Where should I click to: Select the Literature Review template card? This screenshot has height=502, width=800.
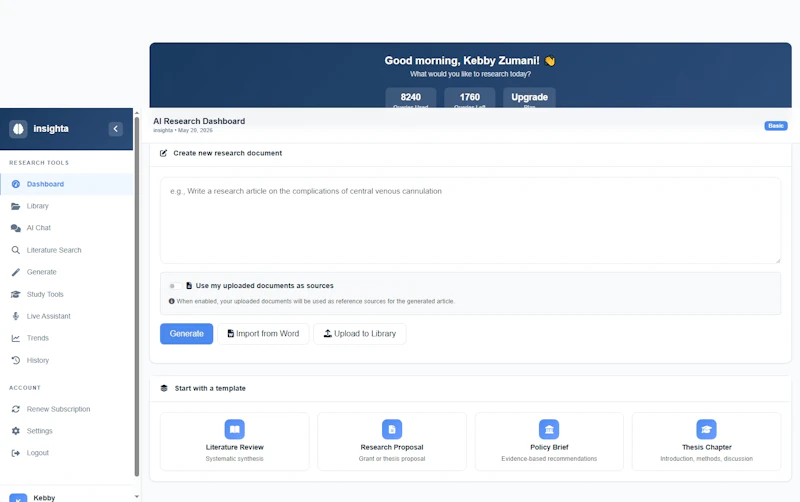tap(235, 441)
